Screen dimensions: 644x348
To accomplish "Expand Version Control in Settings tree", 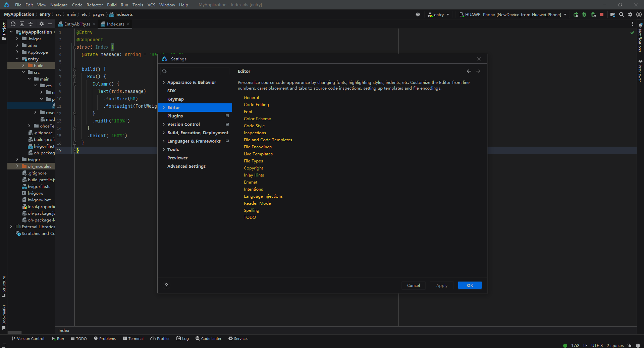I will pos(164,124).
